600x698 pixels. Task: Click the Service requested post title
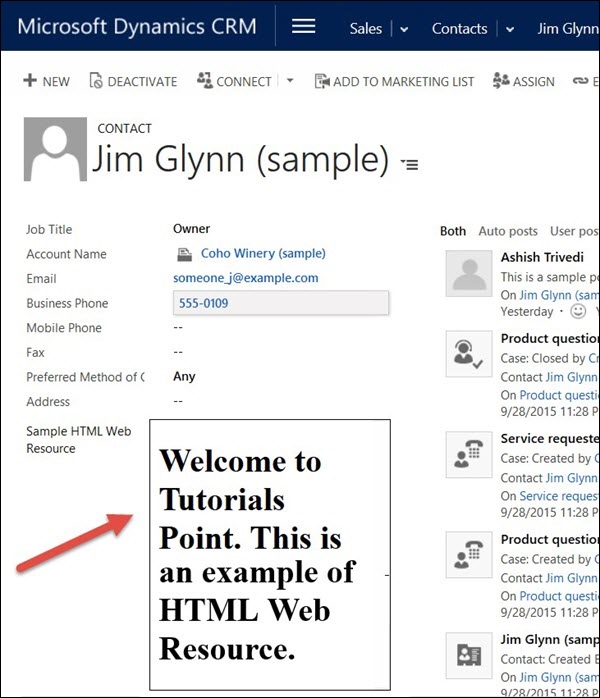(x=550, y=438)
